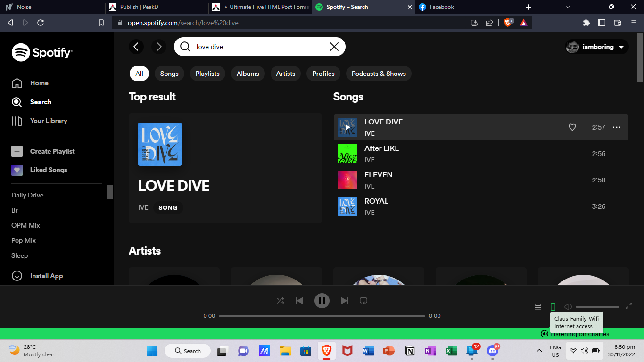Open the Daily Drive playlist
This screenshot has height=362, width=644.
pyautogui.click(x=27, y=195)
